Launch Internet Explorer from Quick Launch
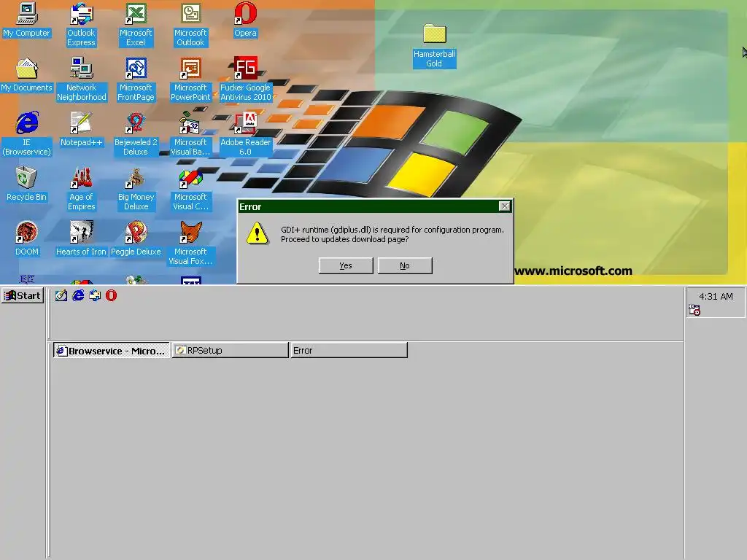This screenshot has width=747, height=560. tap(78, 296)
